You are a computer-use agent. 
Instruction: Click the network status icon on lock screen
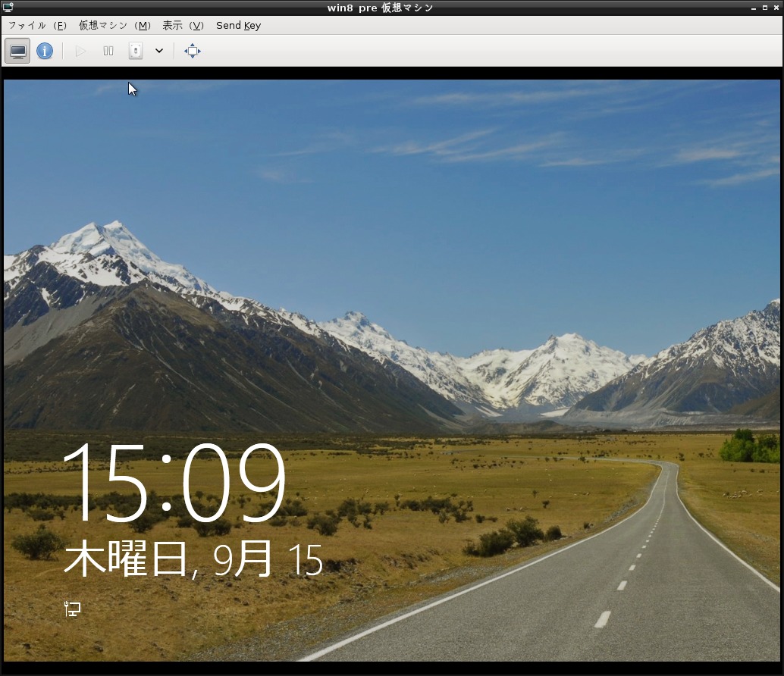click(73, 609)
